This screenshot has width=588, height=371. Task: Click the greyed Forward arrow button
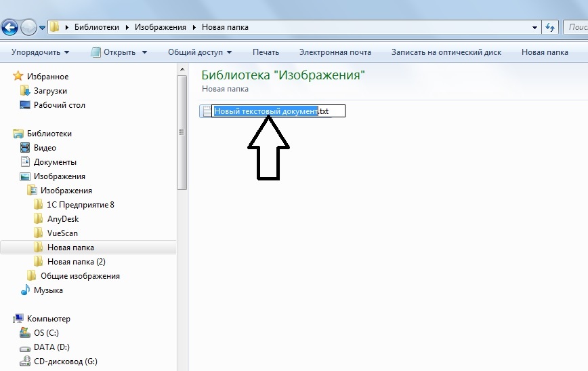pyautogui.click(x=28, y=27)
